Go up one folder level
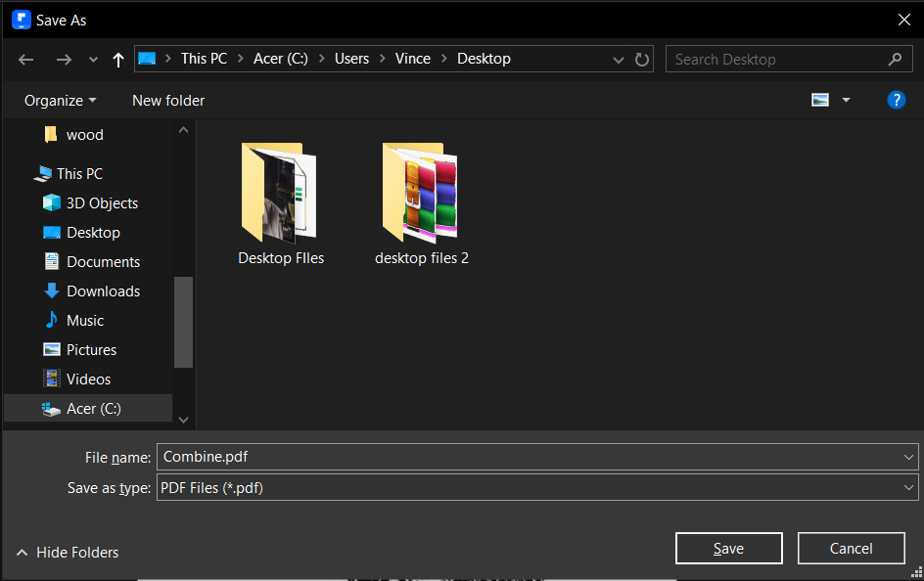Viewport: 924px width, 581px height. click(116, 59)
